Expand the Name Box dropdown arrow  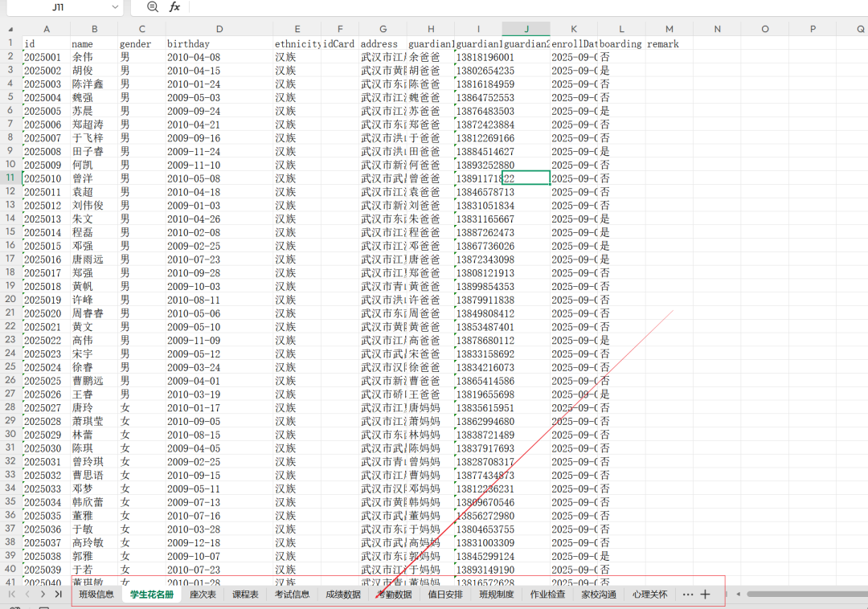click(115, 7)
